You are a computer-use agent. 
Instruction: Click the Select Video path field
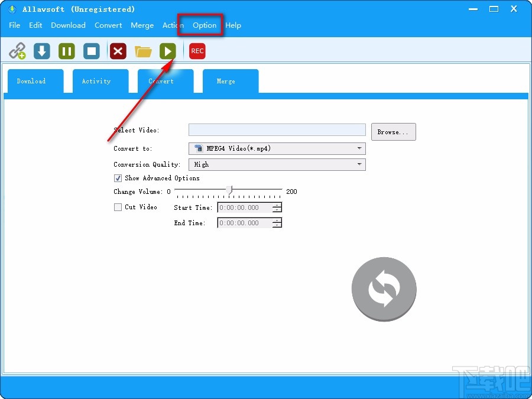click(x=277, y=130)
